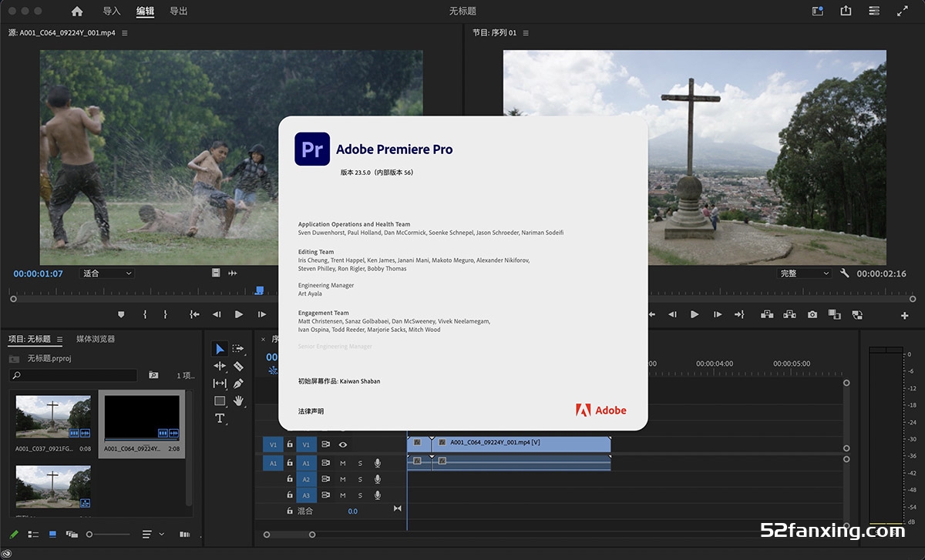This screenshot has height=560, width=925.
Task: Open Source monitor panel menu beside A001_C064 title
Action: pyautogui.click(x=125, y=33)
